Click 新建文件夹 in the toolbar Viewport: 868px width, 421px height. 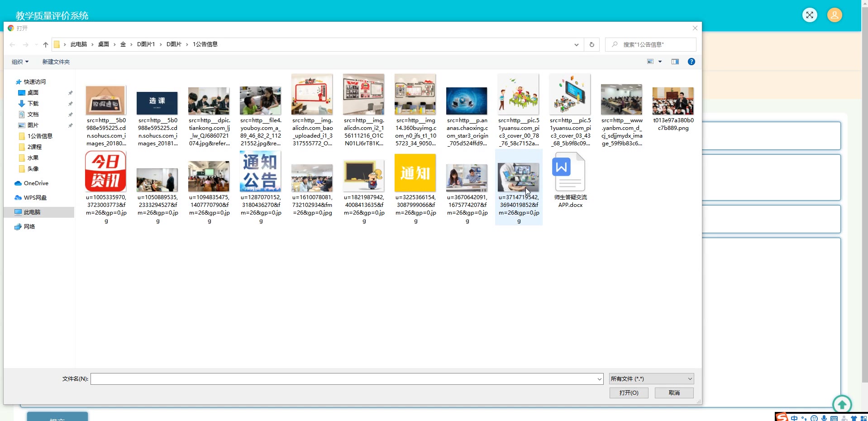point(56,62)
